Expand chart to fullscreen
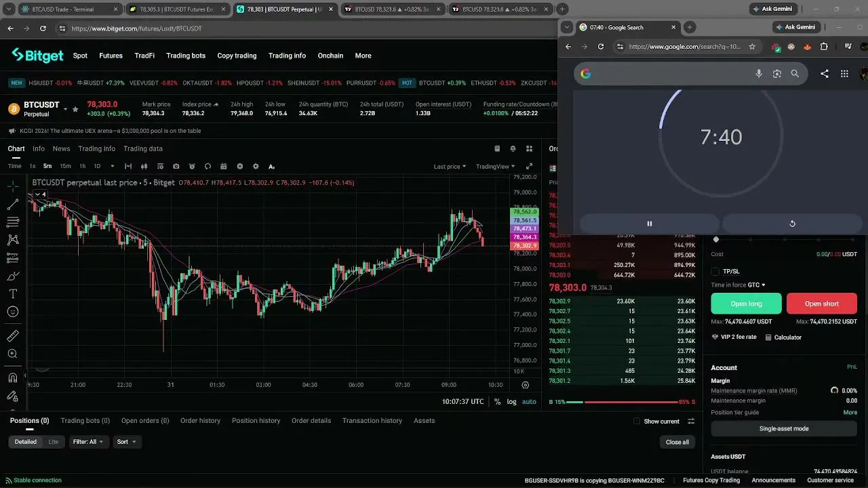 click(x=530, y=166)
